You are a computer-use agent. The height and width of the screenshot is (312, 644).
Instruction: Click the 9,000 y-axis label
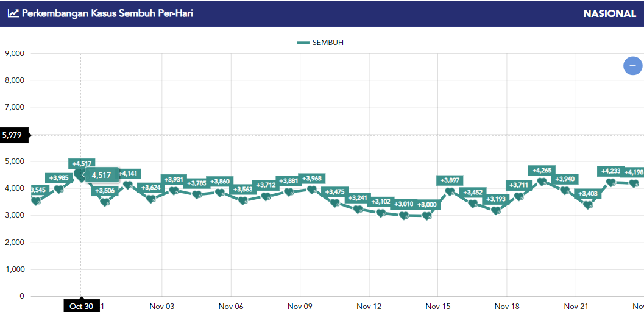point(15,54)
